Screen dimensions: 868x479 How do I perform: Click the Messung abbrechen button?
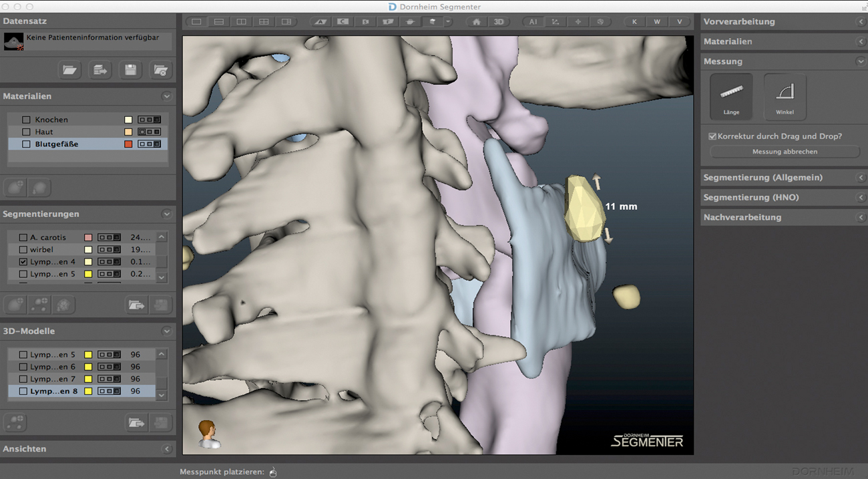pyautogui.click(x=785, y=152)
